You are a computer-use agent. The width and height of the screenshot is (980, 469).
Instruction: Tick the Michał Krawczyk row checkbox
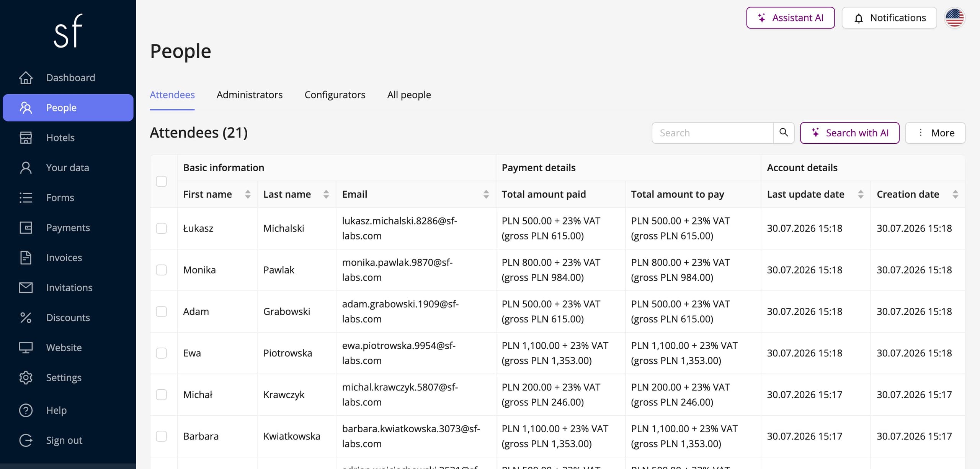pyautogui.click(x=162, y=395)
